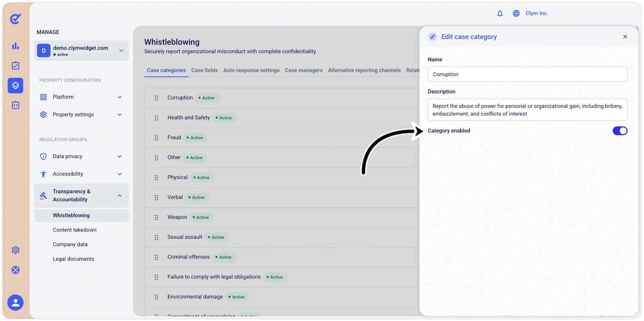Toggle the Category enabled switch

pyautogui.click(x=620, y=131)
